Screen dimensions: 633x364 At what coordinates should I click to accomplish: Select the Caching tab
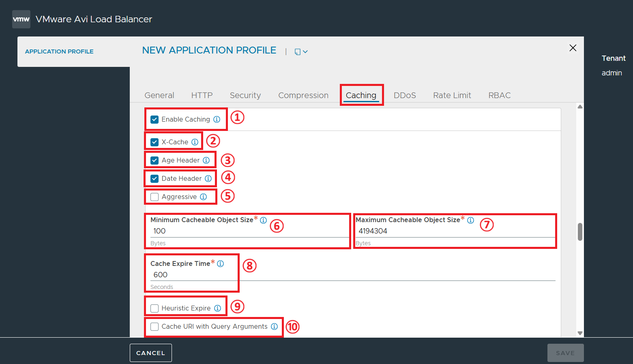tap(361, 95)
